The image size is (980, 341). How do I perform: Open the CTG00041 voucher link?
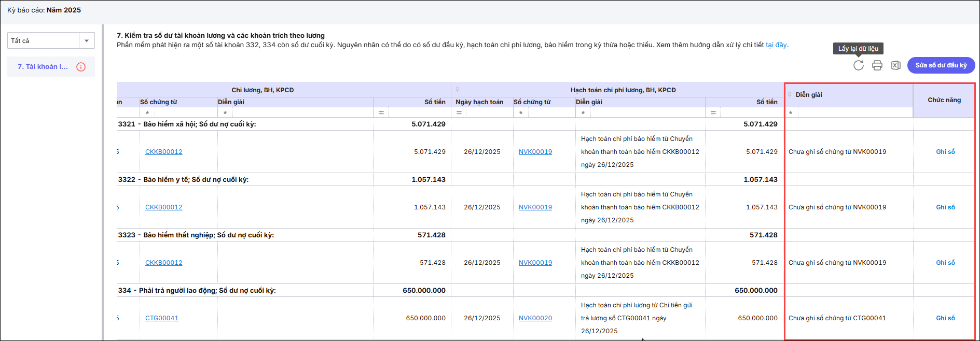click(x=161, y=318)
